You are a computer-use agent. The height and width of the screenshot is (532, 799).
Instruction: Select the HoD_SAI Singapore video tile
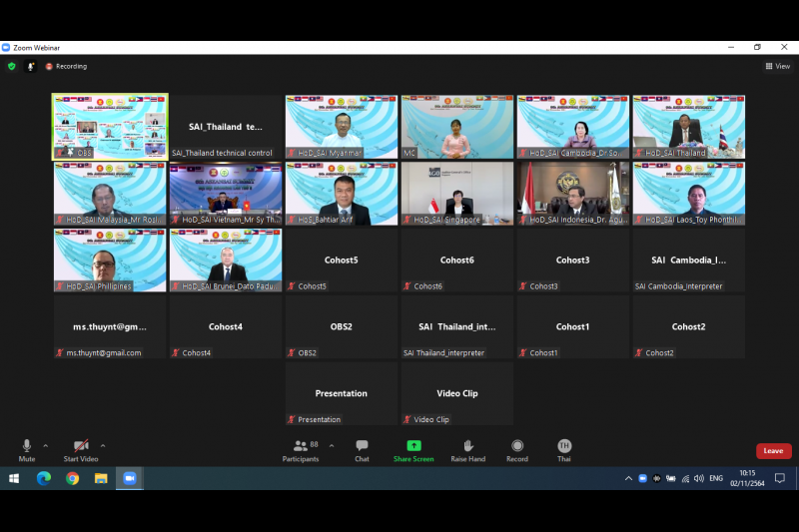click(x=457, y=194)
